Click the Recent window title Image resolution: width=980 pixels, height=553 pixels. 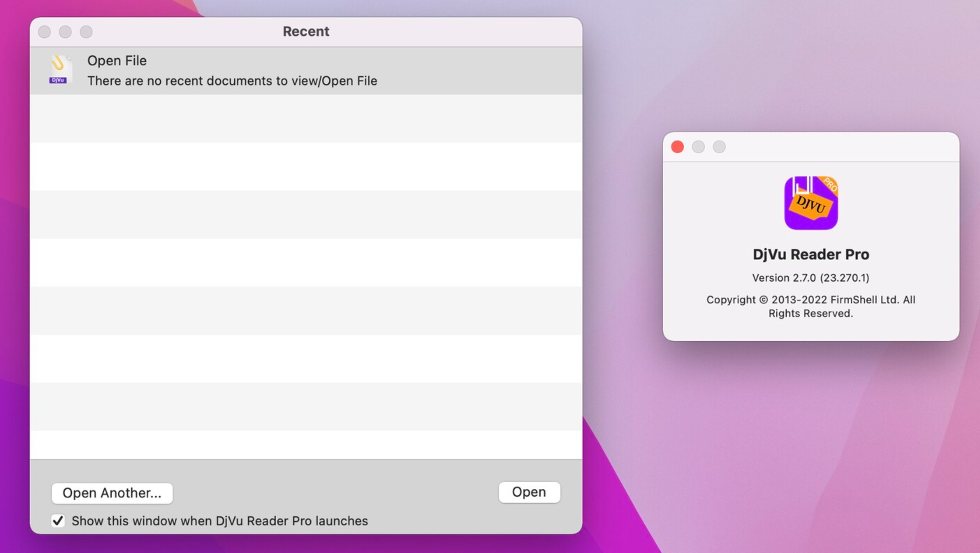point(306,31)
